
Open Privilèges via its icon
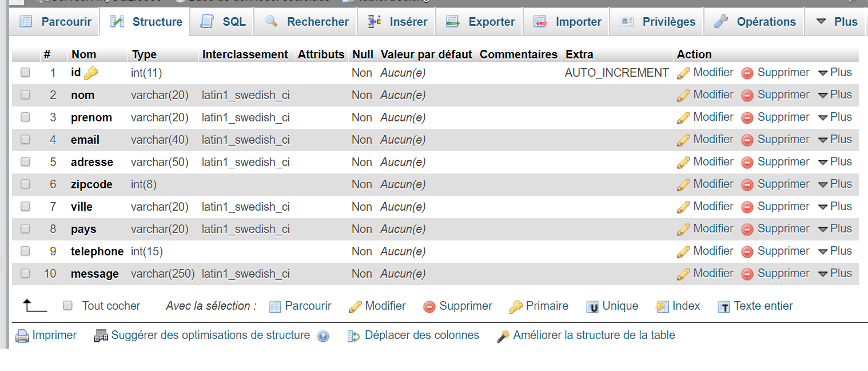click(627, 21)
